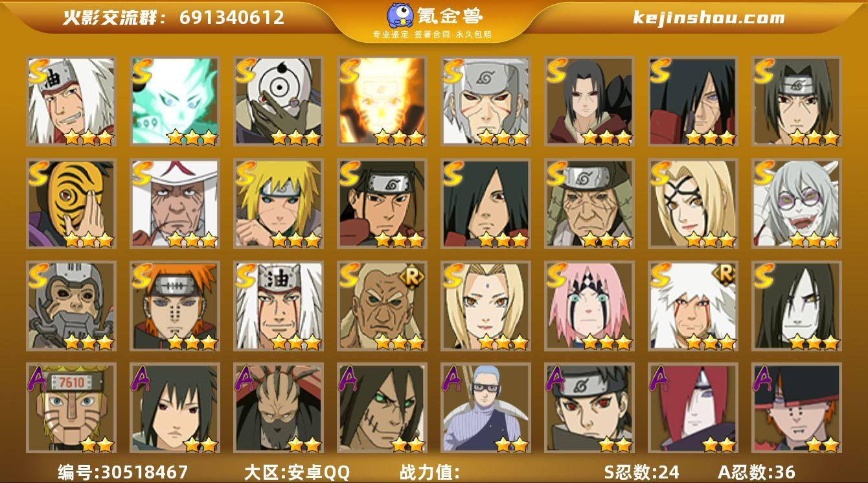Click the S rank badge on first Jiraiya portrait

point(39,70)
